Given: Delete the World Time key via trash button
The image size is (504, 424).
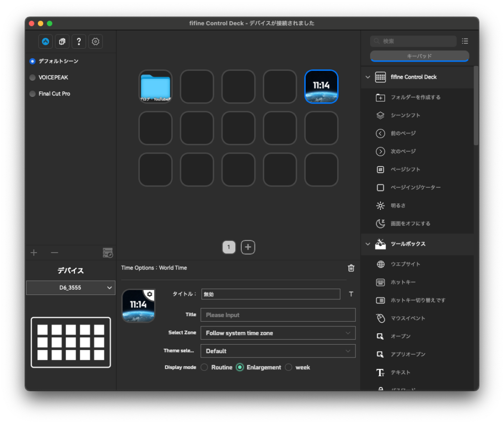Looking at the screenshot, I should 350,268.
